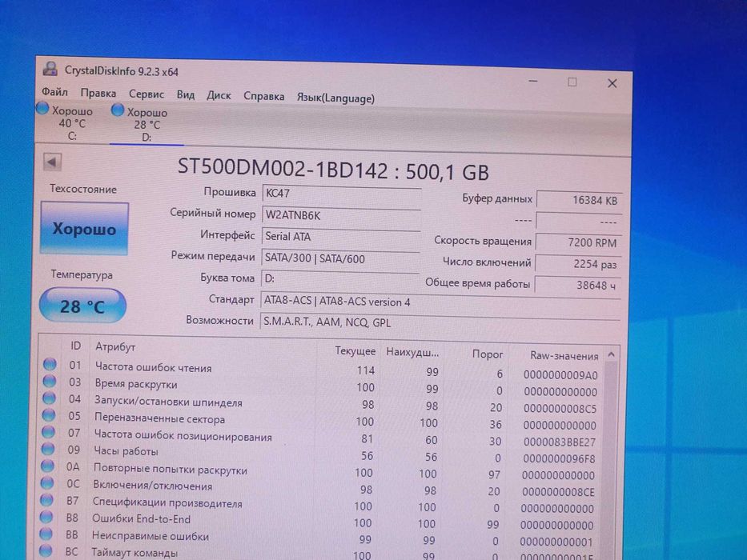This screenshot has height=560, width=747.
Task: Click status icon for attribute 05
Action: pyautogui.click(x=49, y=414)
